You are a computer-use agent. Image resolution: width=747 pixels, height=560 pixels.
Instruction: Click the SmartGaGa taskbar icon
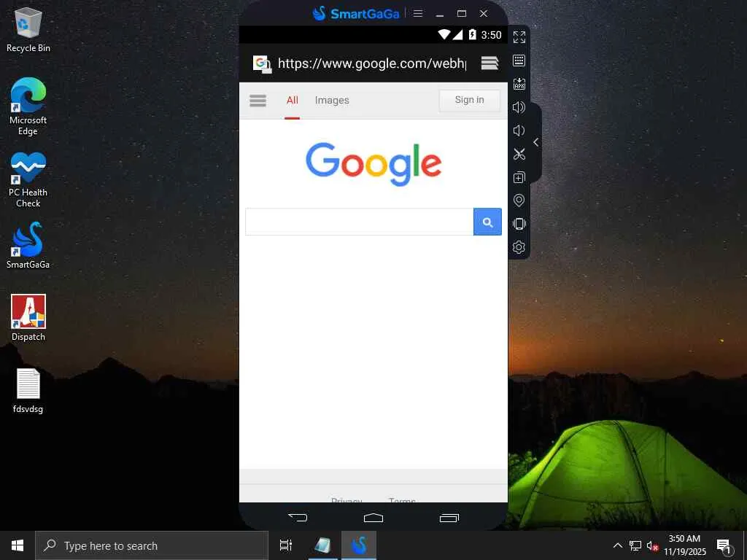click(x=359, y=545)
